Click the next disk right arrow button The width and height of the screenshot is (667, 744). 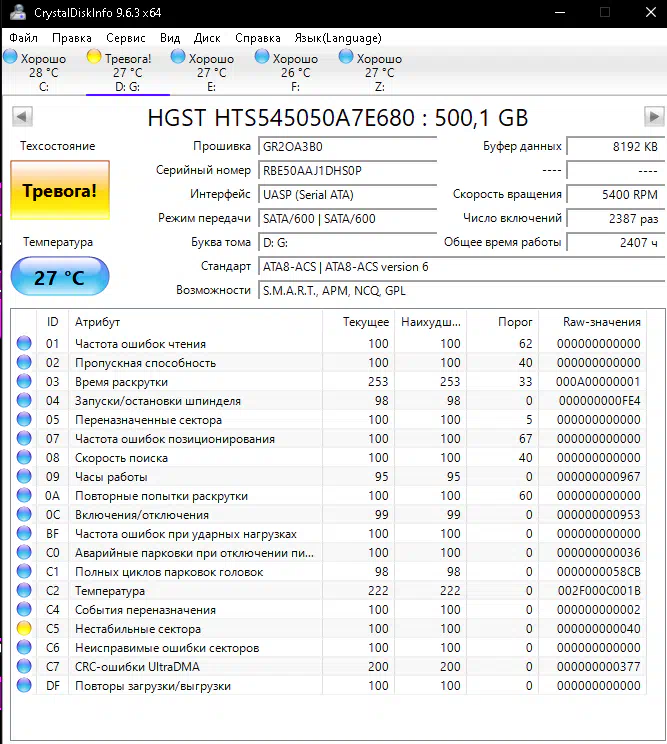pyautogui.click(x=654, y=117)
